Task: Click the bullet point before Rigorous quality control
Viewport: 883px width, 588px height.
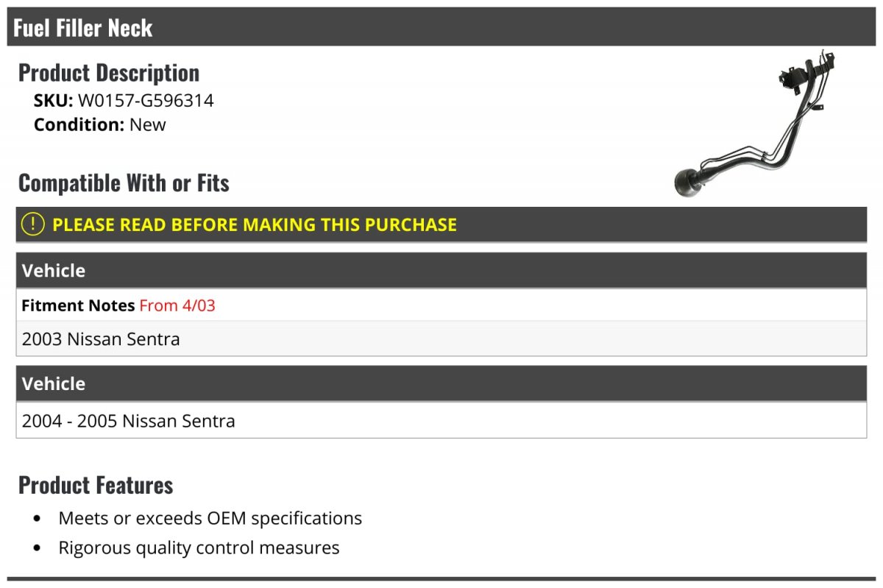Action: point(38,548)
